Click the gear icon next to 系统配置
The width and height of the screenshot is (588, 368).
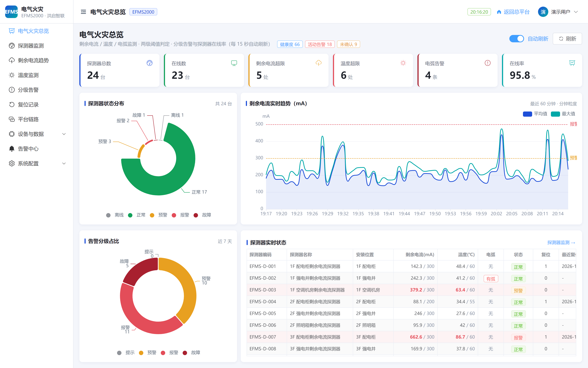(12, 163)
